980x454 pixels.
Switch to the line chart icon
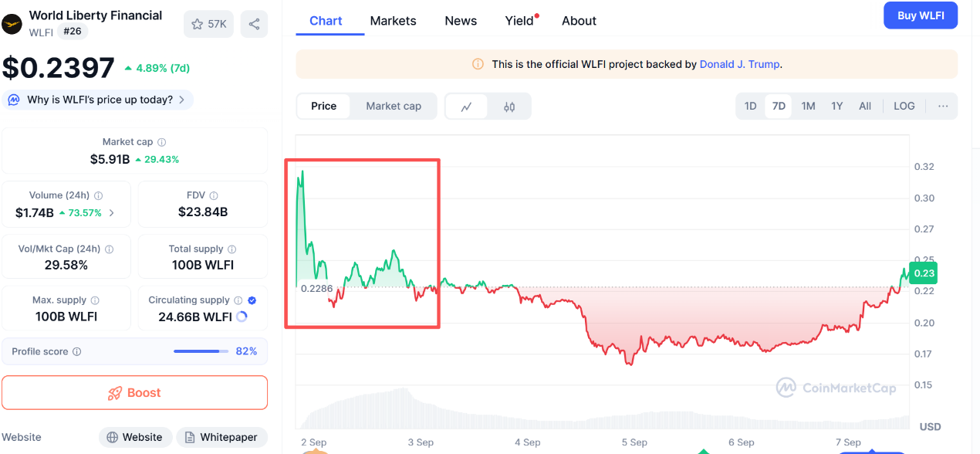(x=466, y=107)
